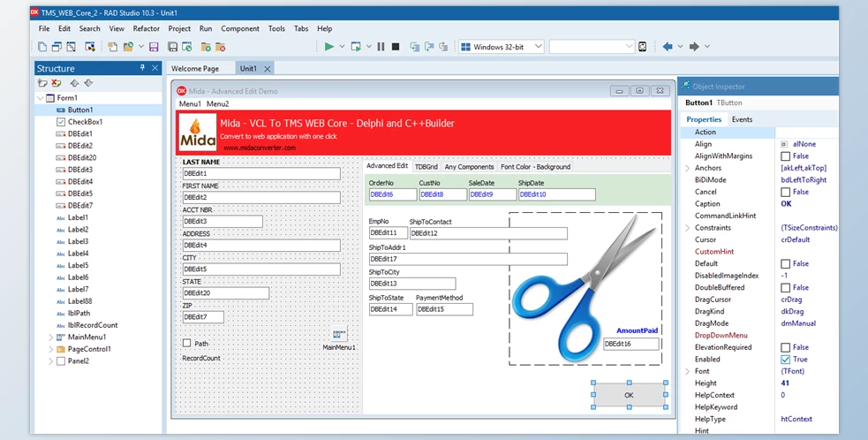Click the MainMenu1 component icon on form

pos(339,334)
